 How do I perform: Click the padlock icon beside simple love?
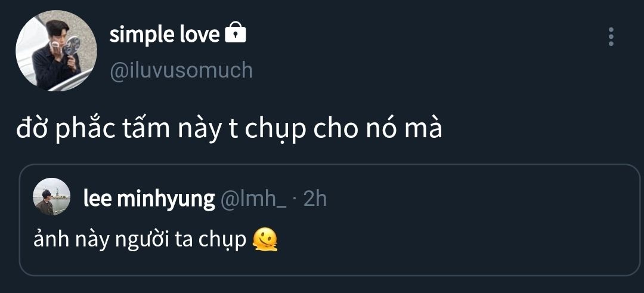(236, 33)
